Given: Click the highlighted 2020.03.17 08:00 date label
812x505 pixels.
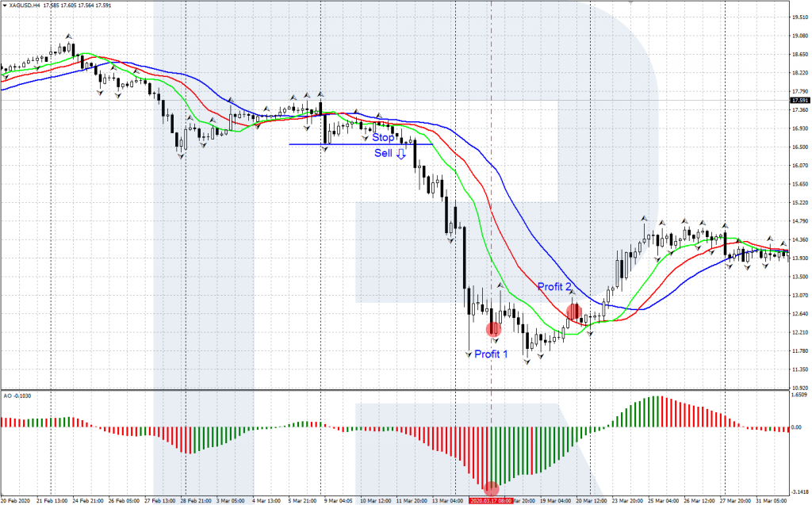Looking at the screenshot, I should [491, 500].
